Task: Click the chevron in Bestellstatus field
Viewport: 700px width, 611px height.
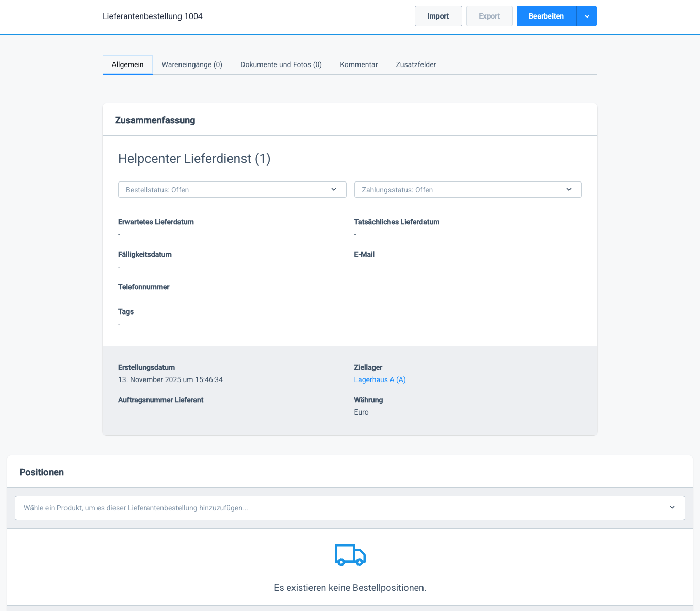Action: pyautogui.click(x=334, y=190)
